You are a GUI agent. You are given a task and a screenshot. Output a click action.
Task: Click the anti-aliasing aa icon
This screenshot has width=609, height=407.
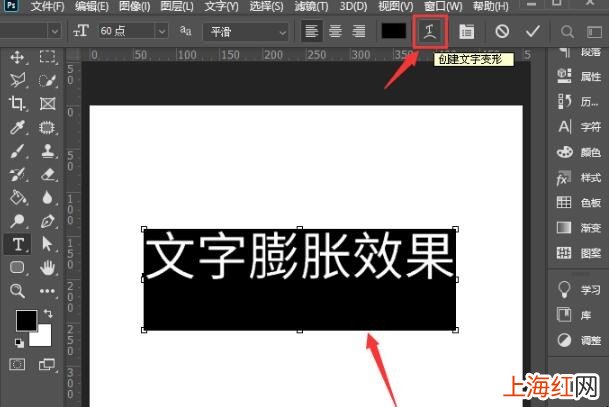[186, 31]
